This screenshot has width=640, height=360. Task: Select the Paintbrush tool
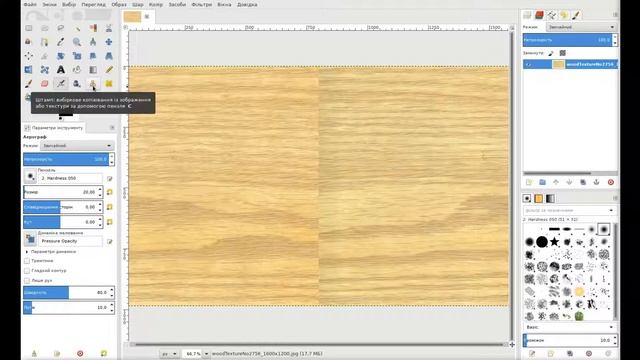point(29,84)
